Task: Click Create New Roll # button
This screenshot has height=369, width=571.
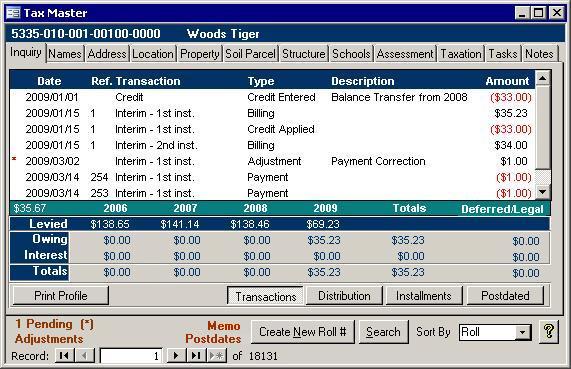Action: (303, 332)
